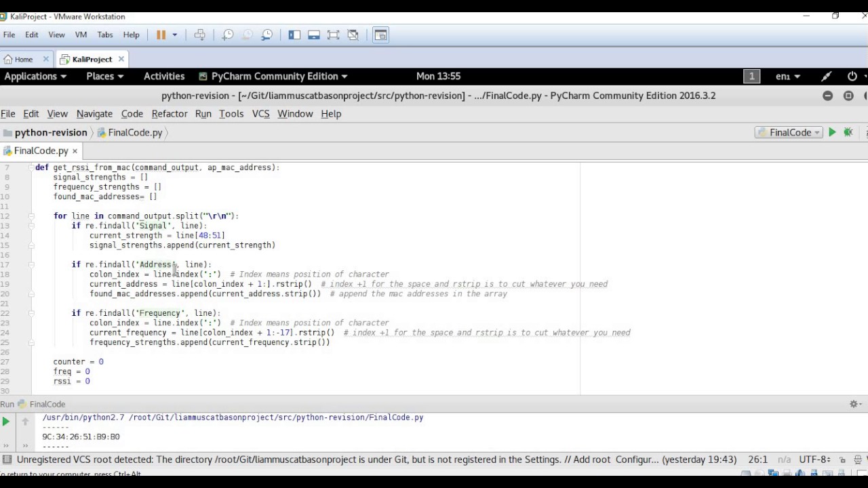Open the Kali power menu
The image size is (868, 488).
(x=852, y=77)
